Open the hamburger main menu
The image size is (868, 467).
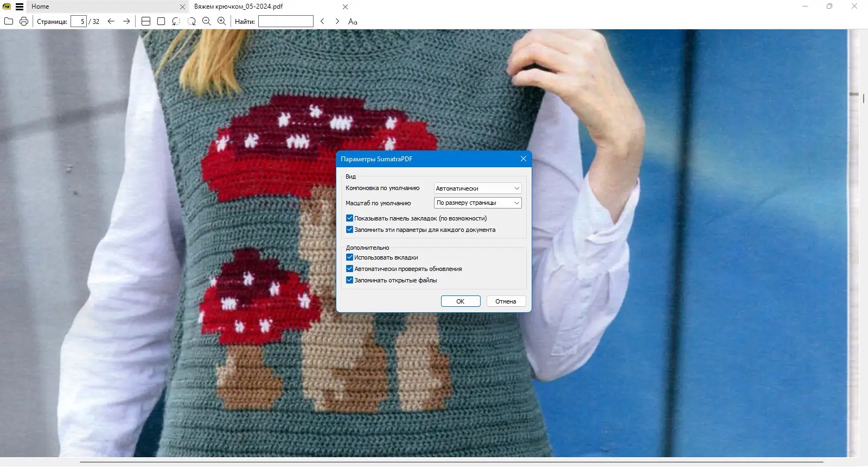20,7
